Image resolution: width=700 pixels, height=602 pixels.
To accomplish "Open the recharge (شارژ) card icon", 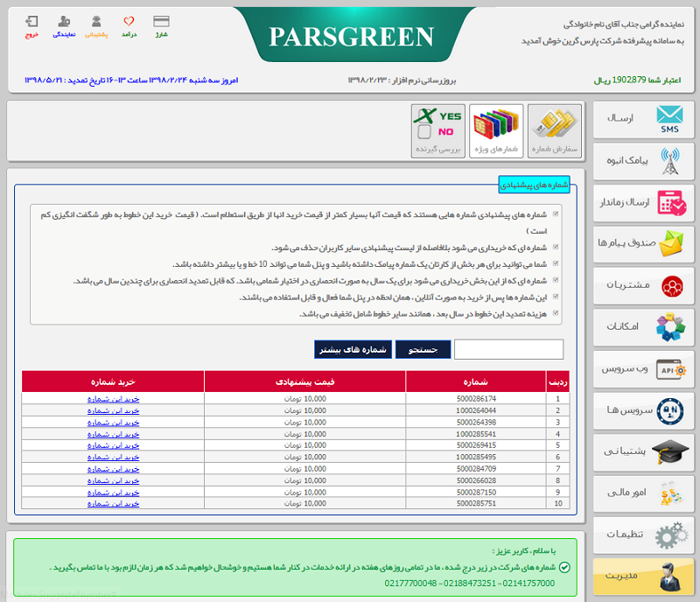I will coord(161,26).
